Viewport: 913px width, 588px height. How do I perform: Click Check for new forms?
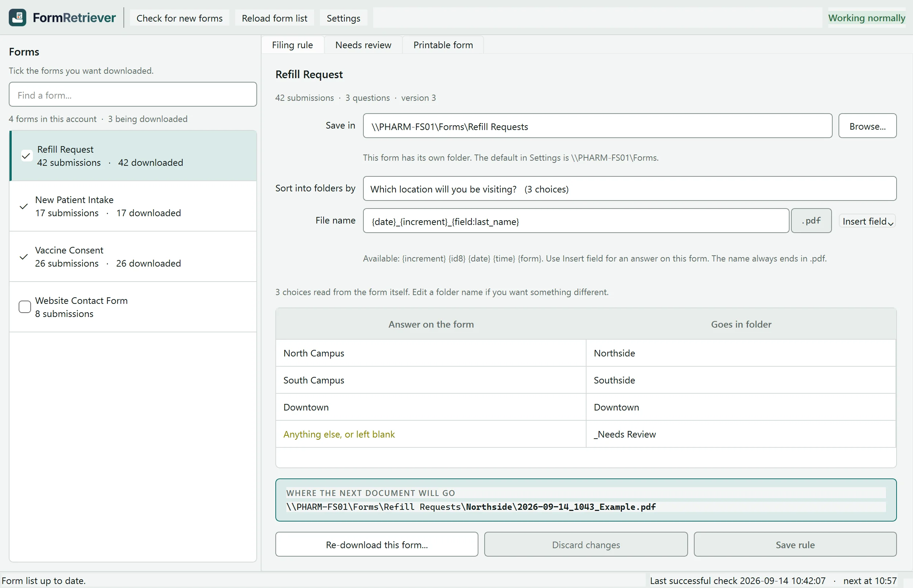pyautogui.click(x=179, y=18)
